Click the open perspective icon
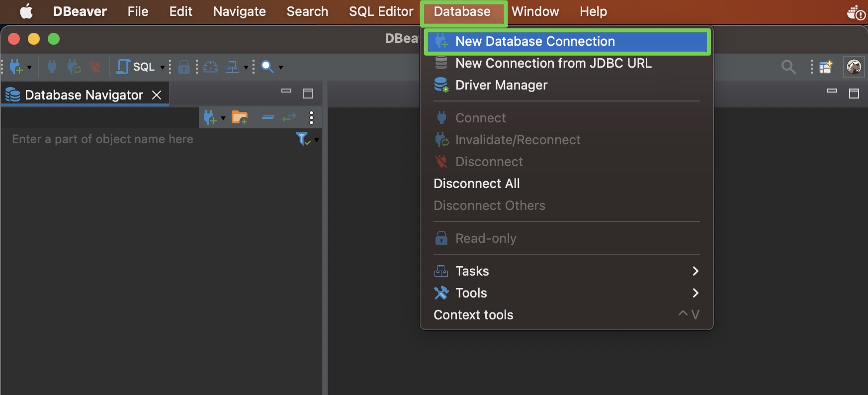The width and height of the screenshot is (868, 395). (x=826, y=67)
